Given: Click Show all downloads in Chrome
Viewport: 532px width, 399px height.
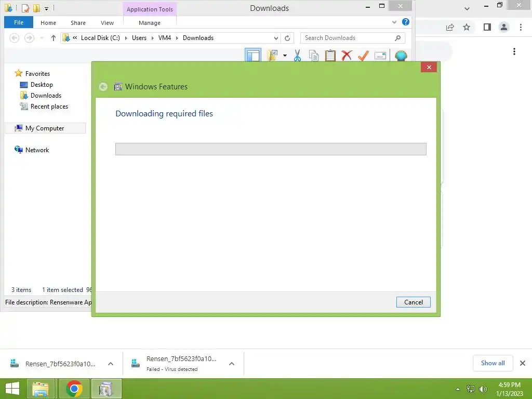Looking at the screenshot, I should point(493,363).
